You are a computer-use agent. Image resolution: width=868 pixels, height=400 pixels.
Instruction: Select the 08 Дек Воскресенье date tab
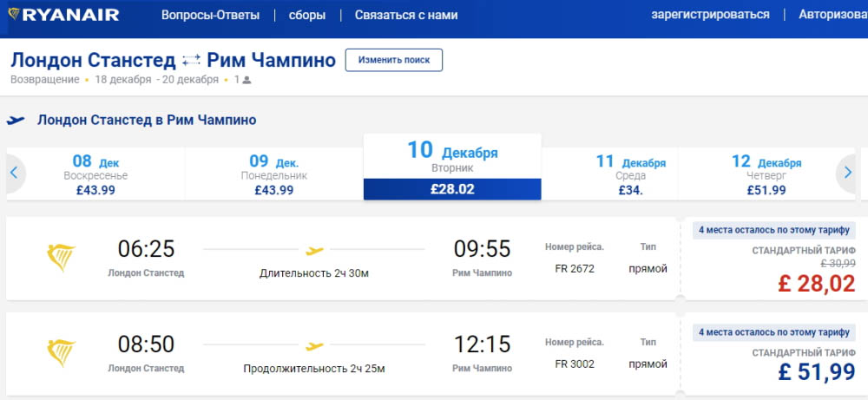click(95, 174)
